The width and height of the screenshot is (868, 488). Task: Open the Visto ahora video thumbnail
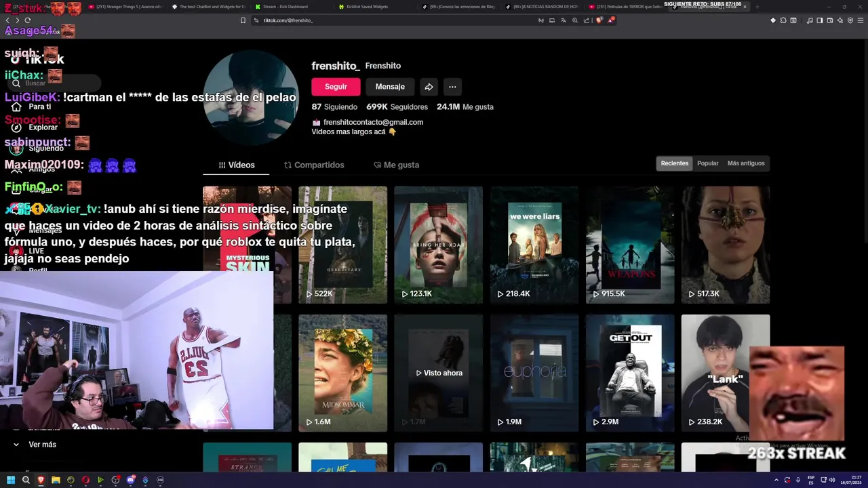[438, 373]
